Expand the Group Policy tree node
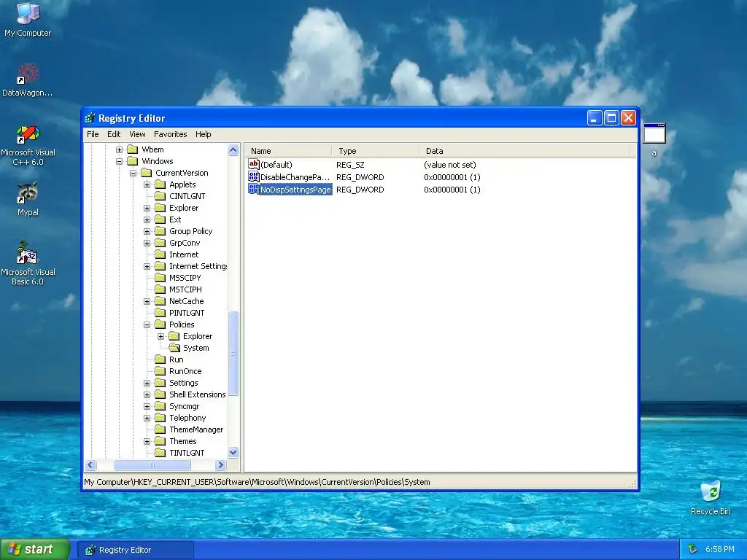The width and height of the screenshot is (747, 560). tap(147, 231)
